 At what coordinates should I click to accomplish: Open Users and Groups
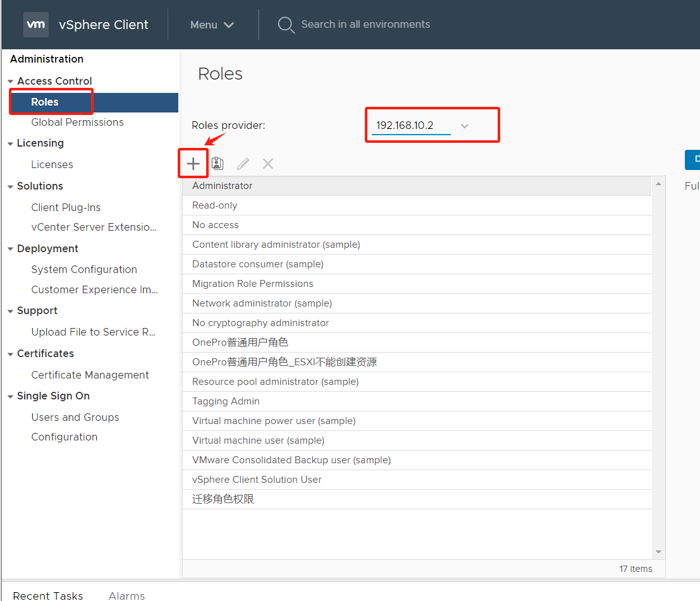[75, 417]
